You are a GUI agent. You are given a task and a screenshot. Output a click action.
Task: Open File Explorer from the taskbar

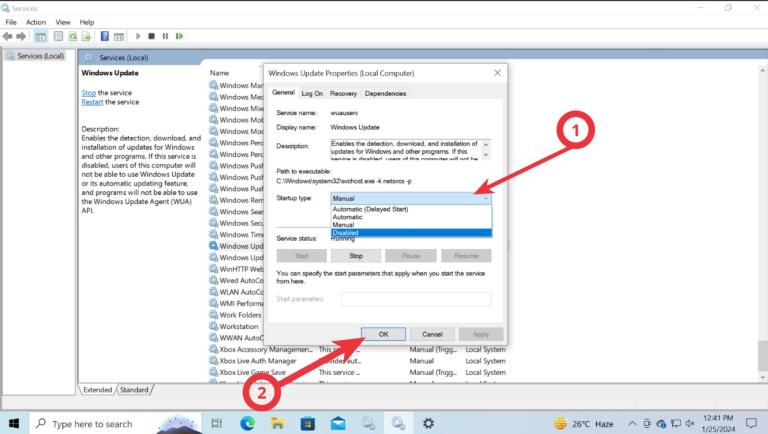[278, 423]
